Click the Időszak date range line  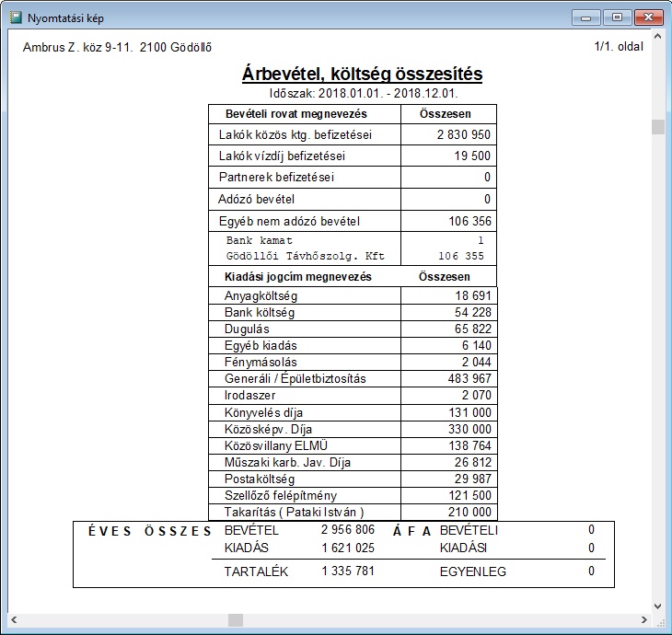[x=364, y=93]
